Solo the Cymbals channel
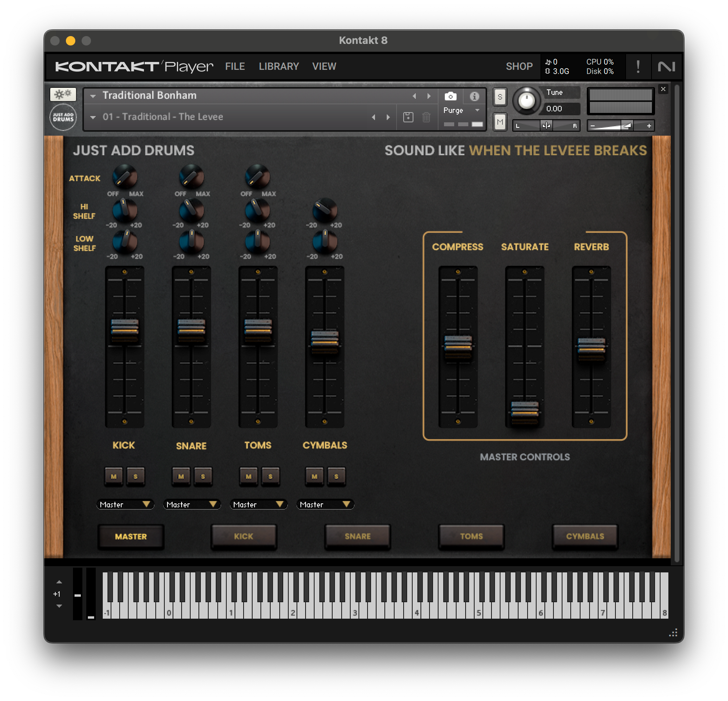 point(336,476)
